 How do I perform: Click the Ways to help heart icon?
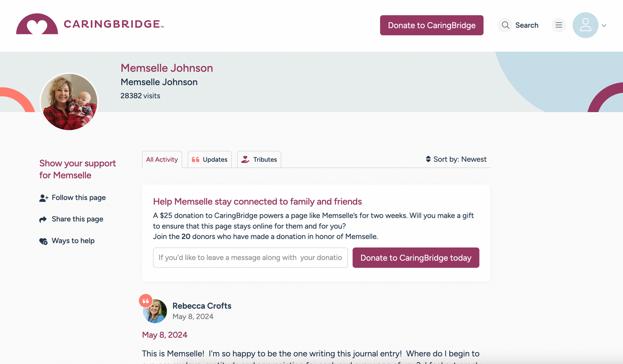pyautogui.click(x=43, y=241)
